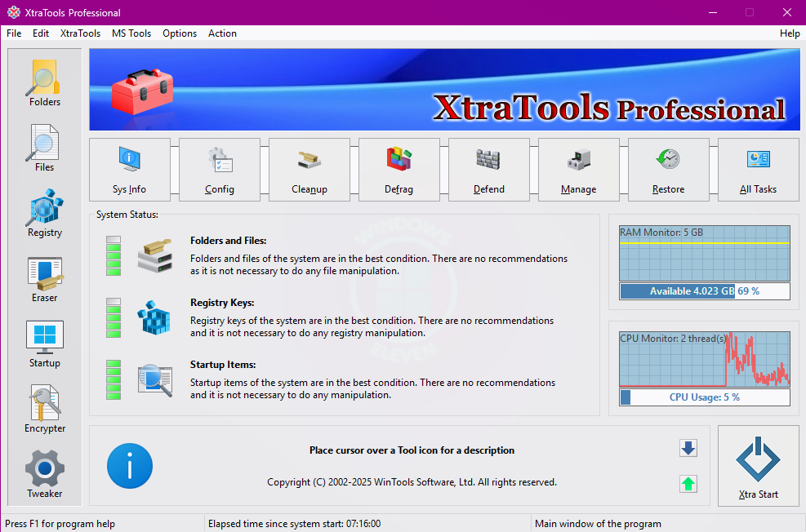Click the copyright WinTools Software text
This screenshot has height=532, width=806.
(x=412, y=482)
